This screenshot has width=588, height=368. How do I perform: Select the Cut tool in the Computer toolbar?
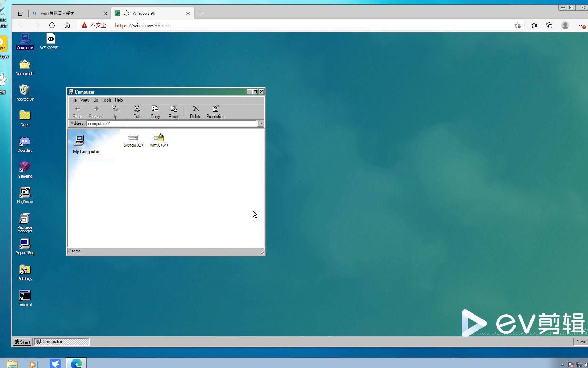[x=136, y=111]
